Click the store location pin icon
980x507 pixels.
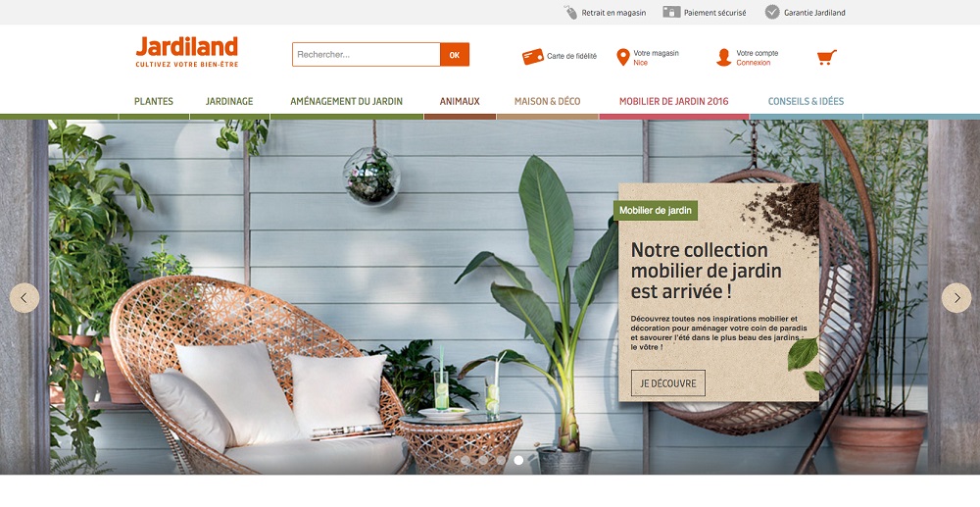coord(622,58)
